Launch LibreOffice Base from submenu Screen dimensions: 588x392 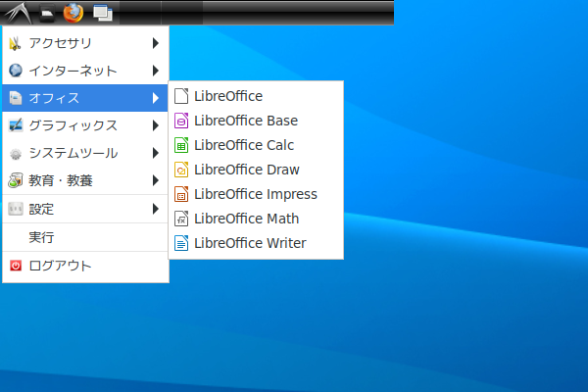256,121
